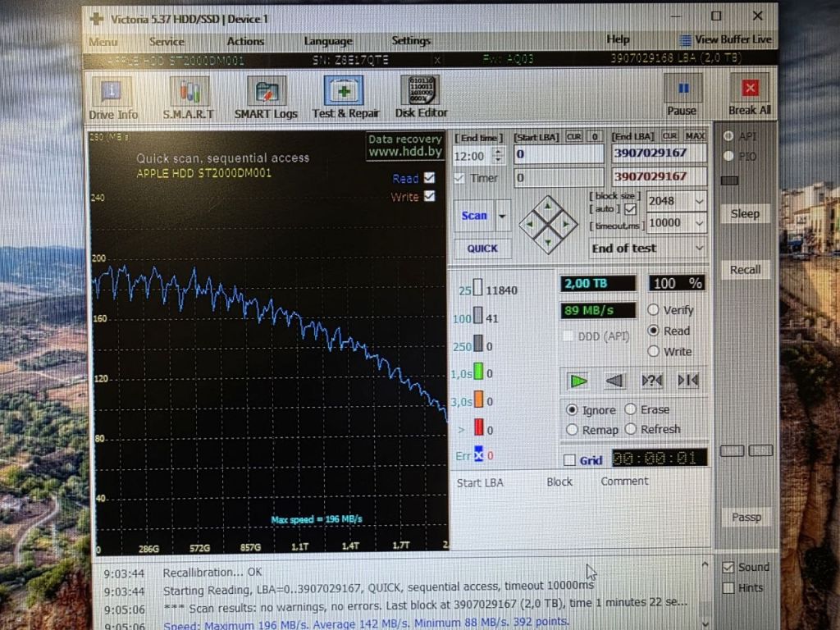Viewport: 840px width, 630px height.
Task: Open the Service menu
Action: pos(167,41)
